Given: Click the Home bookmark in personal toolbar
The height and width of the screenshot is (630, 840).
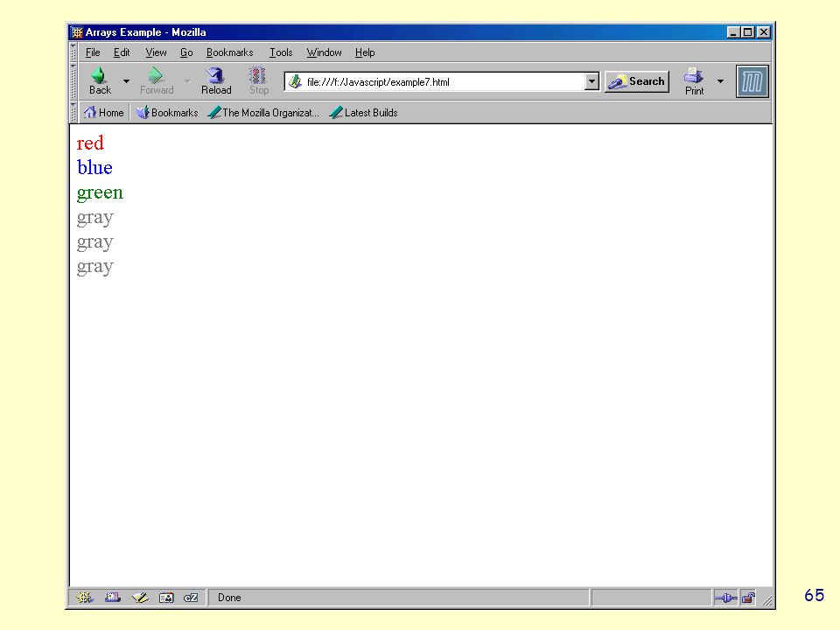Looking at the screenshot, I should pos(104,113).
